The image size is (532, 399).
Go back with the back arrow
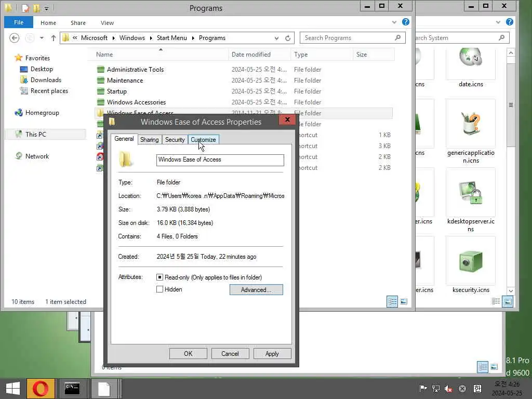[x=14, y=38]
